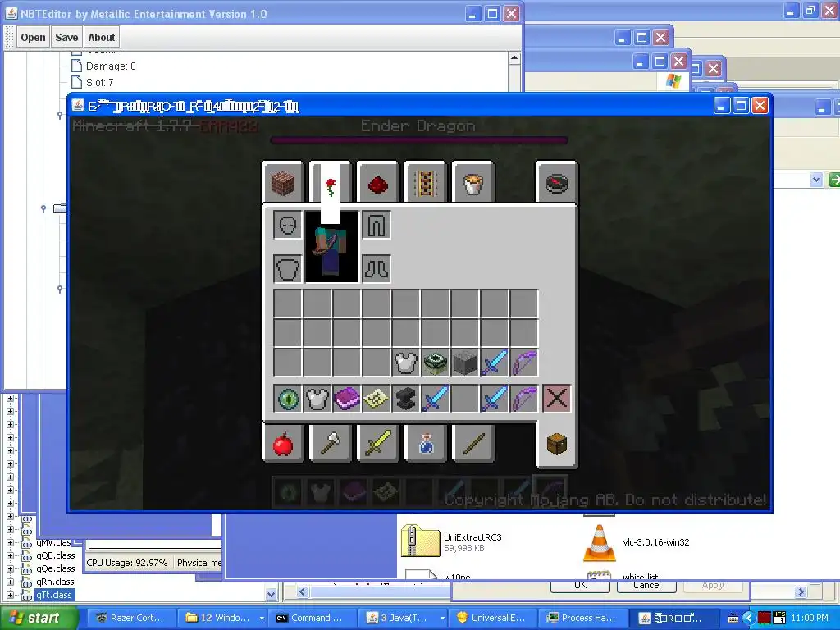Screen dimensions: 840x630
Task: Select the Decoration Blocks rose tab
Action: point(331,183)
